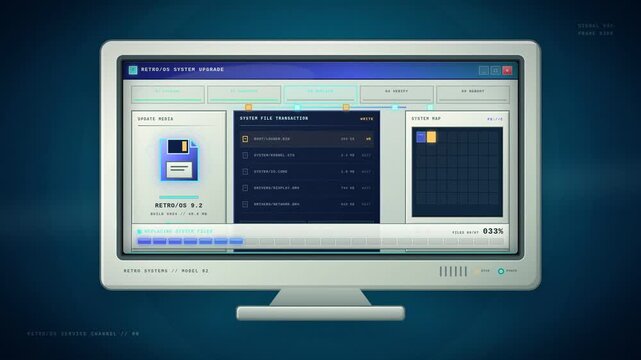This screenshot has height=360, width=641.
Task: Select the yellow block in System Map
Action: point(431,137)
